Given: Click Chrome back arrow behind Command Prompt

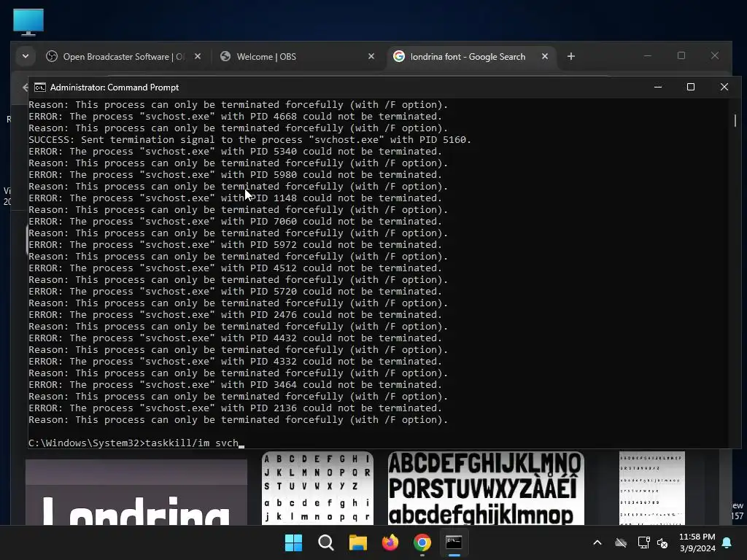Looking at the screenshot, I should pos(26,87).
